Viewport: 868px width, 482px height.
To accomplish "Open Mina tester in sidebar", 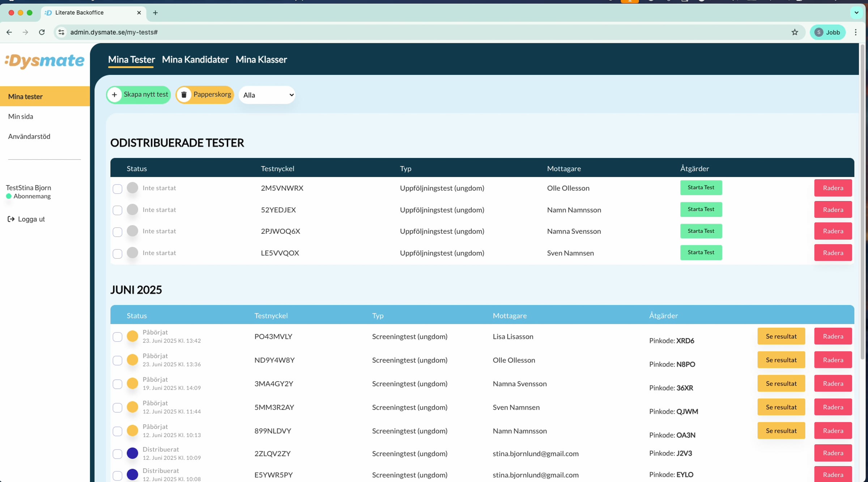I will coord(45,96).
